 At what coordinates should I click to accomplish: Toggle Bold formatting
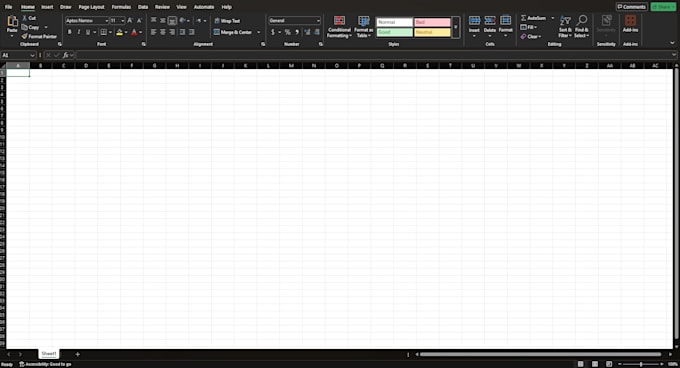pos(69,32)
